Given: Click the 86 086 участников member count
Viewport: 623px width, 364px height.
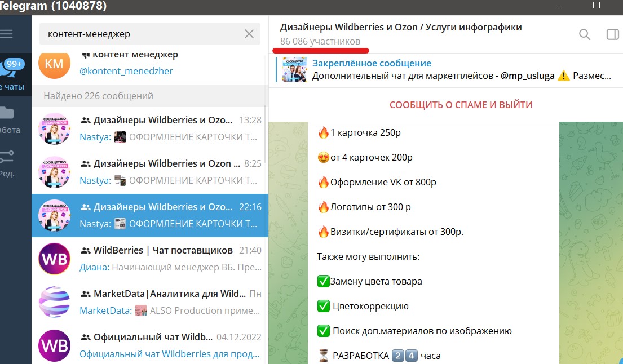Looking at the screenshot, I should [320, 41].
